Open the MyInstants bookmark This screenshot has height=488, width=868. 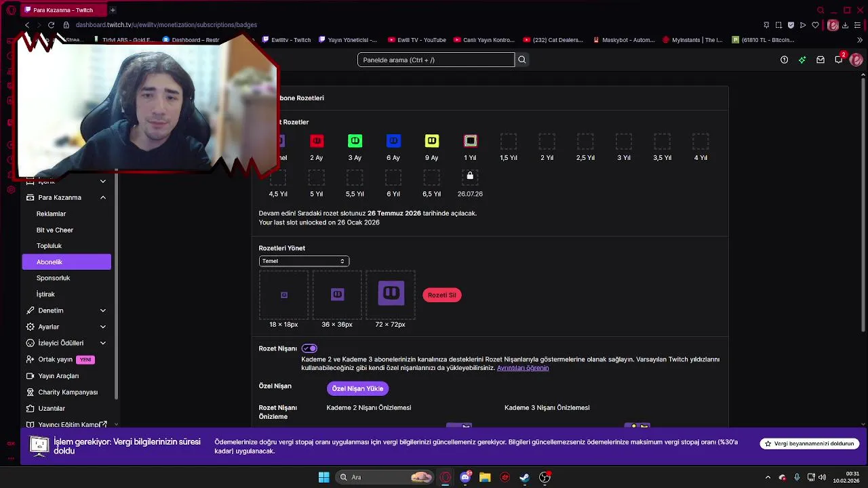coord(692,40)
